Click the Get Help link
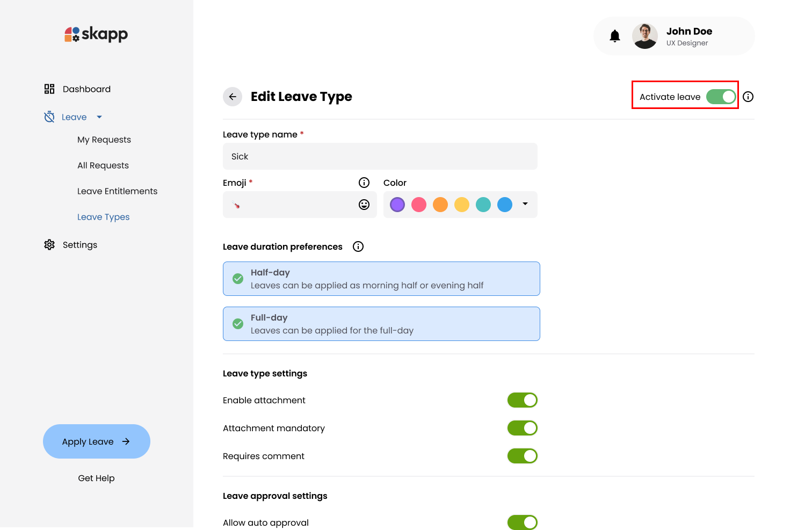The height and width of the screenshot is (530, 812). 97,478
